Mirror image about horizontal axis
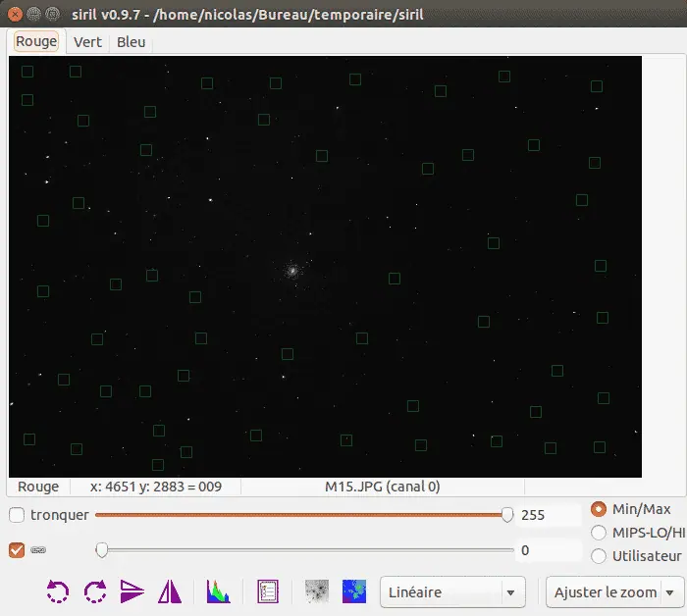The width and height of the screenshot is (687, 616). click(x=132, y=591)
